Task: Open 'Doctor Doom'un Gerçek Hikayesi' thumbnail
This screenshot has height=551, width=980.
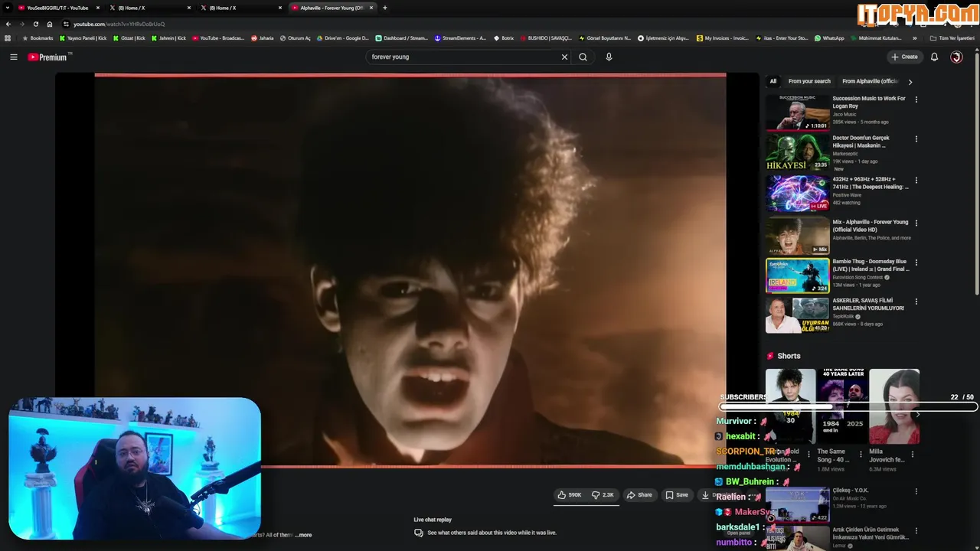Action: (x=797, y=152)
